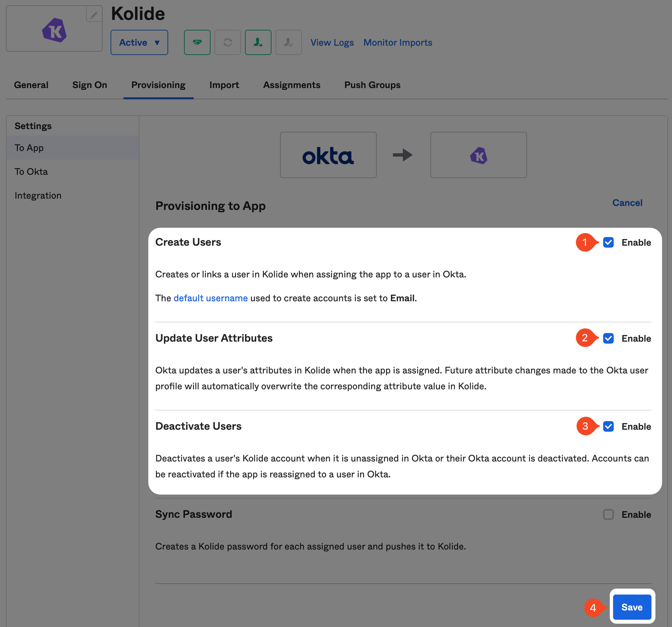Click the Enable label beside Sync Password
The width and height of the screenshot is (672, 627).
(x=636, y=514)
